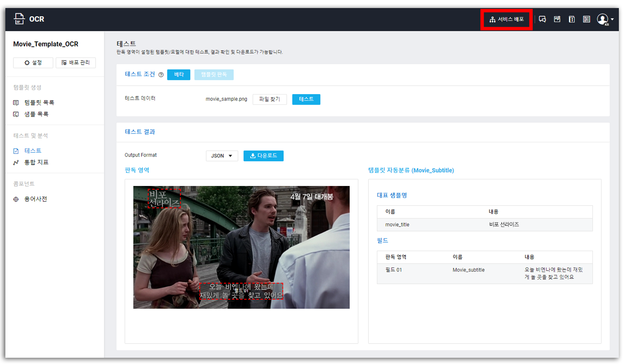626x364 pixels.
Task: Select 테스트 in the left sidebar
Action: coord(27,151)
